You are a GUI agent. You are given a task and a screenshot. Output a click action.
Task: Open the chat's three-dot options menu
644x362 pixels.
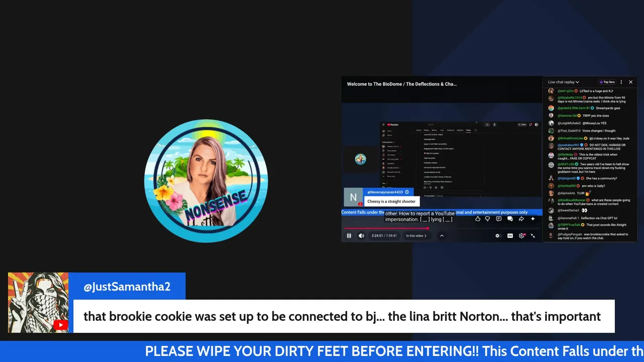pos(621,82)
